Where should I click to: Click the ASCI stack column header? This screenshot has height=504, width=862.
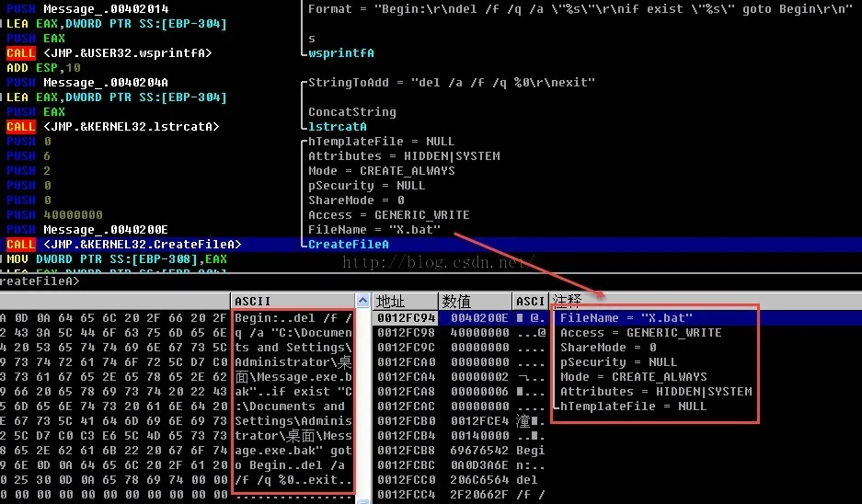click(530, 301)
